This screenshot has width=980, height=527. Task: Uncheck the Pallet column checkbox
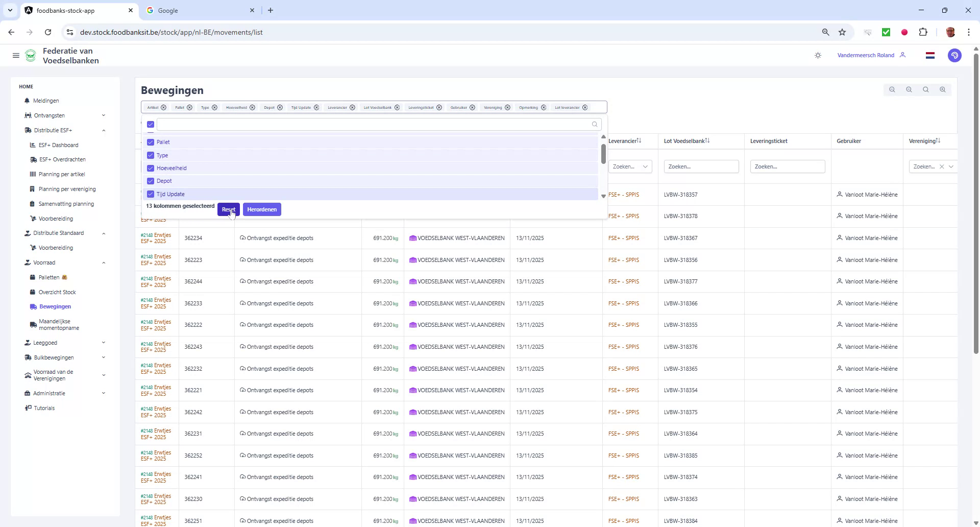[x=150, y=142]
